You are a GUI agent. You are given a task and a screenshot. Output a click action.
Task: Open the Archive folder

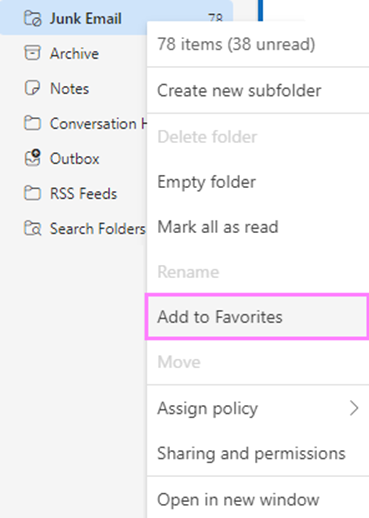73,53
